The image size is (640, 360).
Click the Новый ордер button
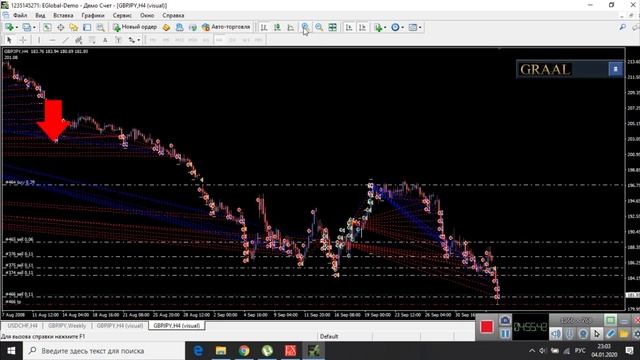[135, 27]
